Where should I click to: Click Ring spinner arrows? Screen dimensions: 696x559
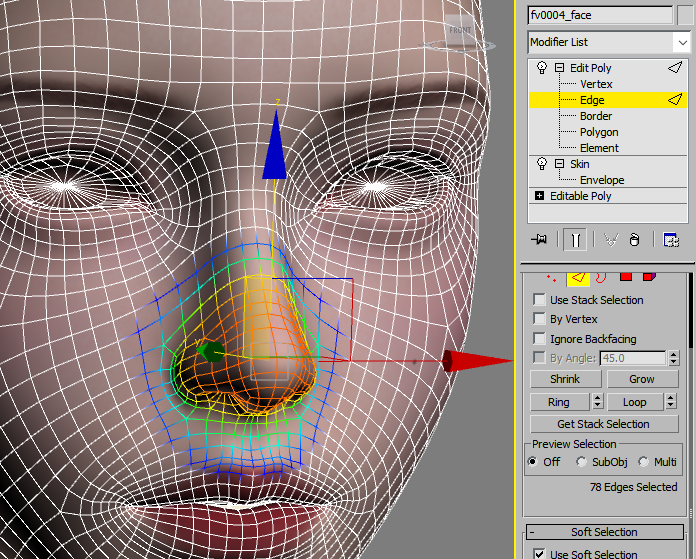click(598, 401)
